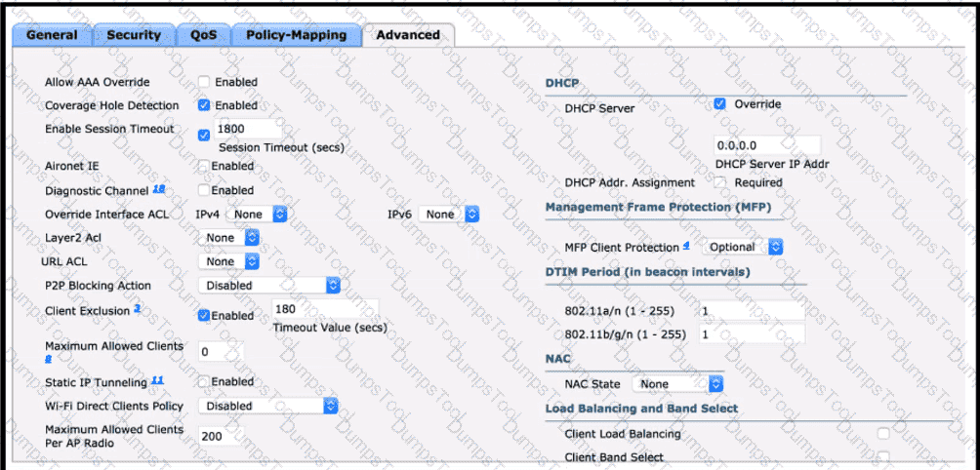980x470 pixels.
Task: Go to the QoS tab
Action: [203, 35]
